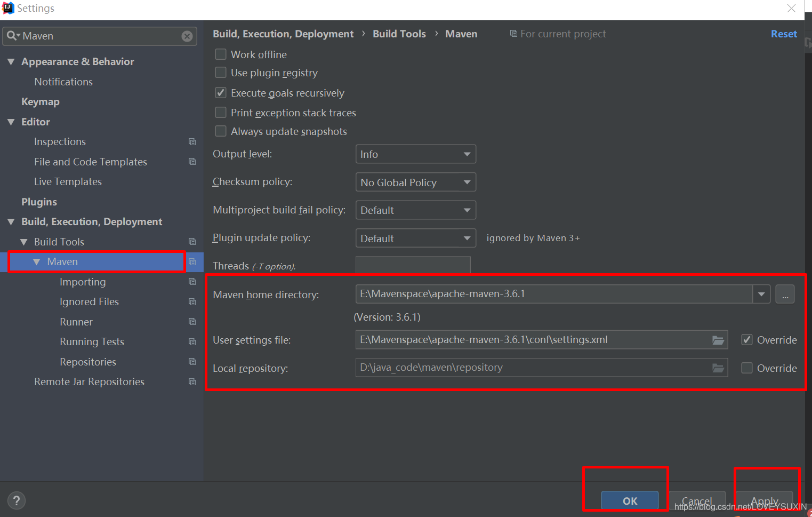Screen dimensions: 812x517
Task: Click Cancel button
Action: (x=697, y=501)
